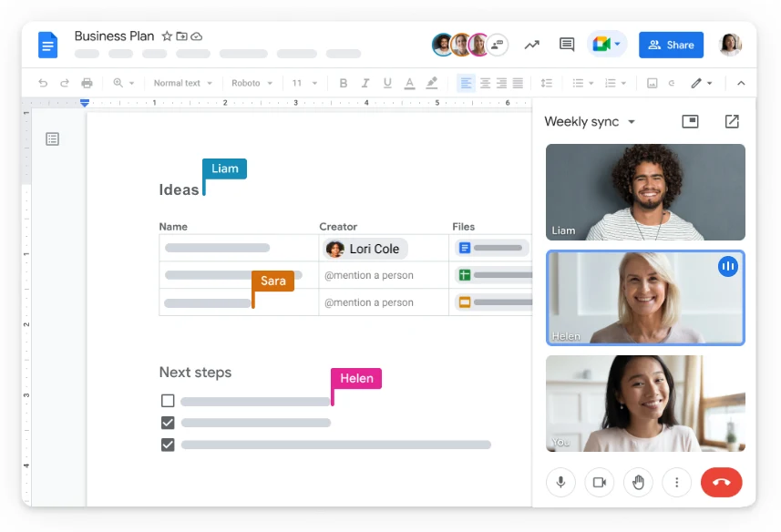Viewport: 781px width, 532px height.
Task: Justify text alignment
Action: 518,83
